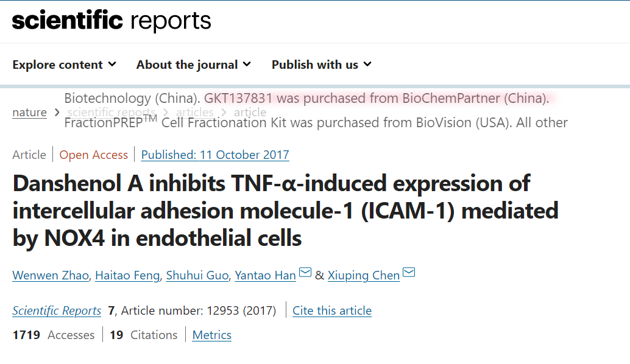This screenshot has width=630, height=364.
Task: Click the Scientific Reports logo
Action: 111,21
